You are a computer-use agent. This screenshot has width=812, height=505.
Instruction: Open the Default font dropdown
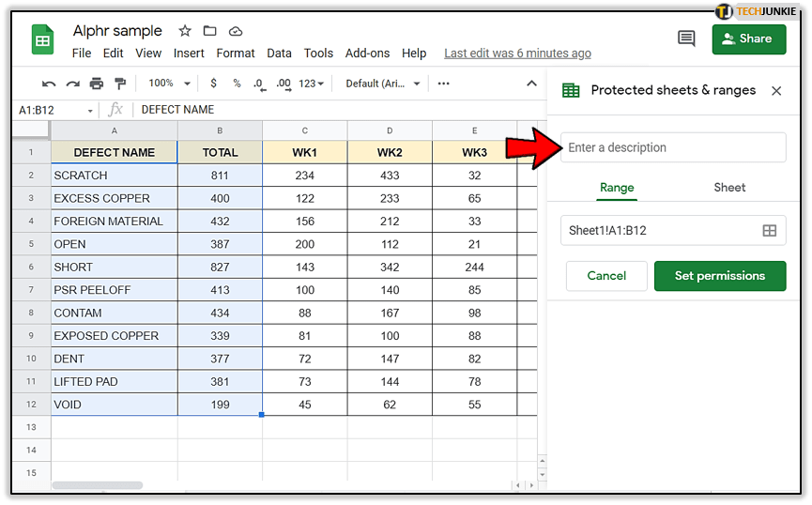coord(380,84)
